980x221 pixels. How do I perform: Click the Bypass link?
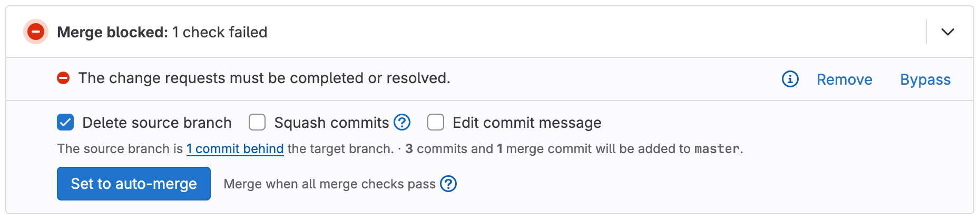pyautogui.click(x=925, y=79)
